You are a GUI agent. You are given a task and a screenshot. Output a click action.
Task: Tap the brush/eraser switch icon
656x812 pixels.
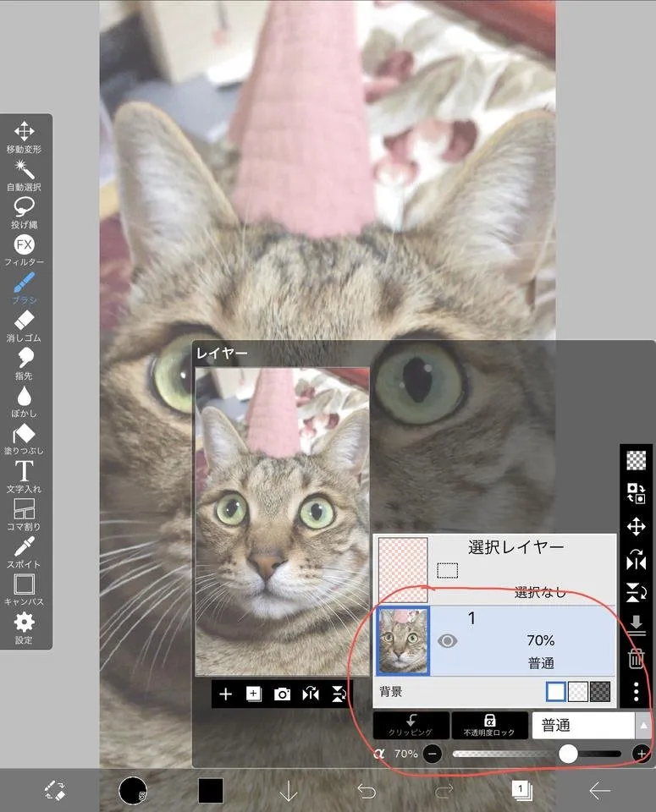click(x=54, y=791)
